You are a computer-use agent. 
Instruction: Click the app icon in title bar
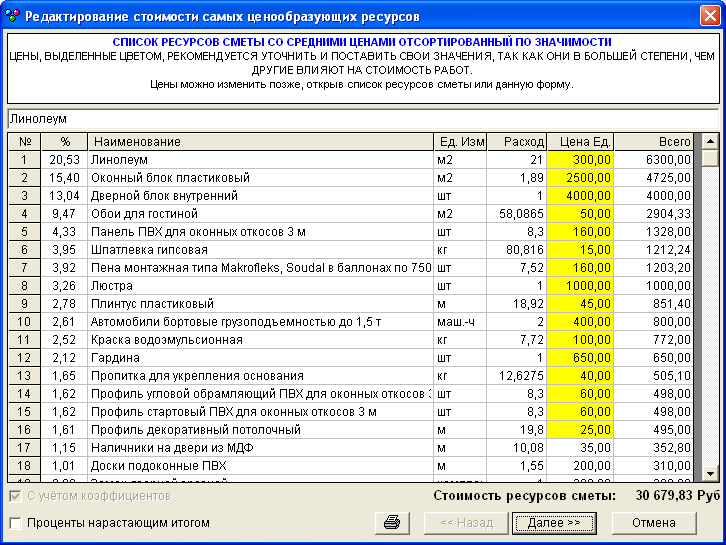12,16
